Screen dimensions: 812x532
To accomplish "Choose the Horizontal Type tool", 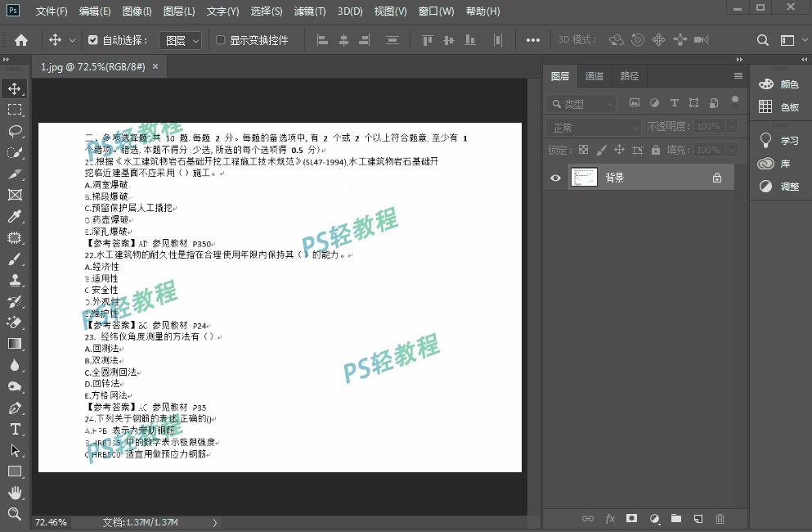I will click(x=13, y=429).
